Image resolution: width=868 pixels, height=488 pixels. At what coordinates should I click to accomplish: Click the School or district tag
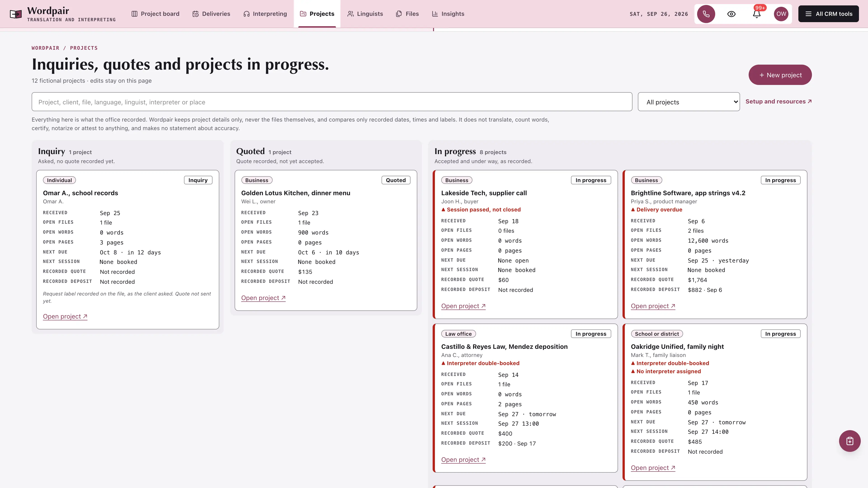657,334
